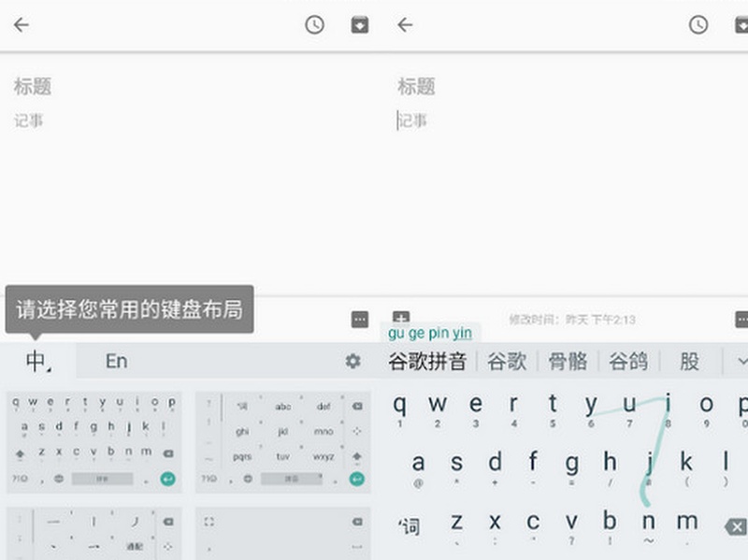
Task: Tap the e key on right keyboard
Action: (x=476, y=409)
